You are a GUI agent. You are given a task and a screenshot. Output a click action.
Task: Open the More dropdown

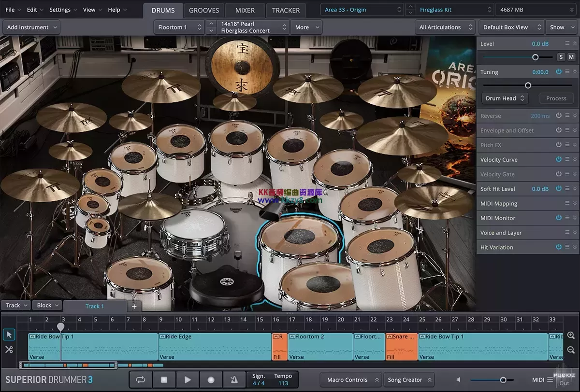[x=306, y=27]
